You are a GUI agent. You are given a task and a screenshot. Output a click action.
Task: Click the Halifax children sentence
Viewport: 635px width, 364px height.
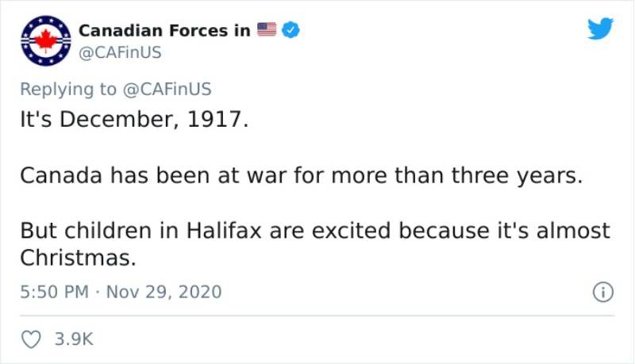[315, 244]
